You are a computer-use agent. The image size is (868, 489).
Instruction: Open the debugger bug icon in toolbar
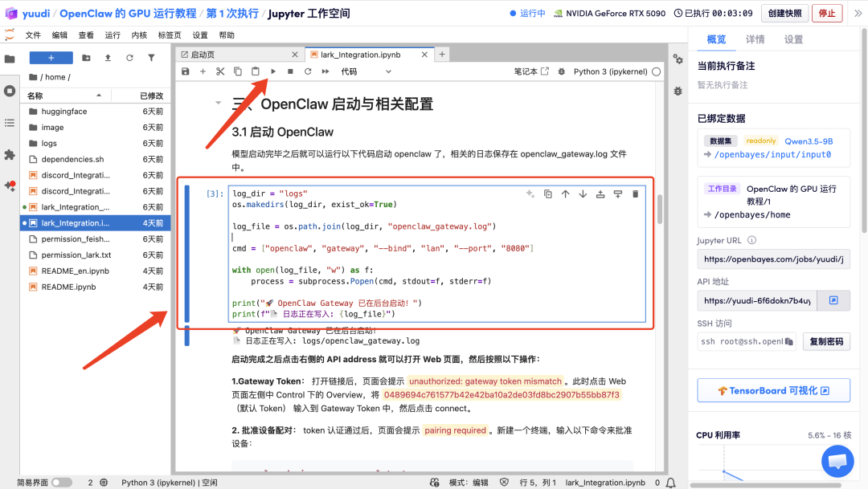point(561,71)
